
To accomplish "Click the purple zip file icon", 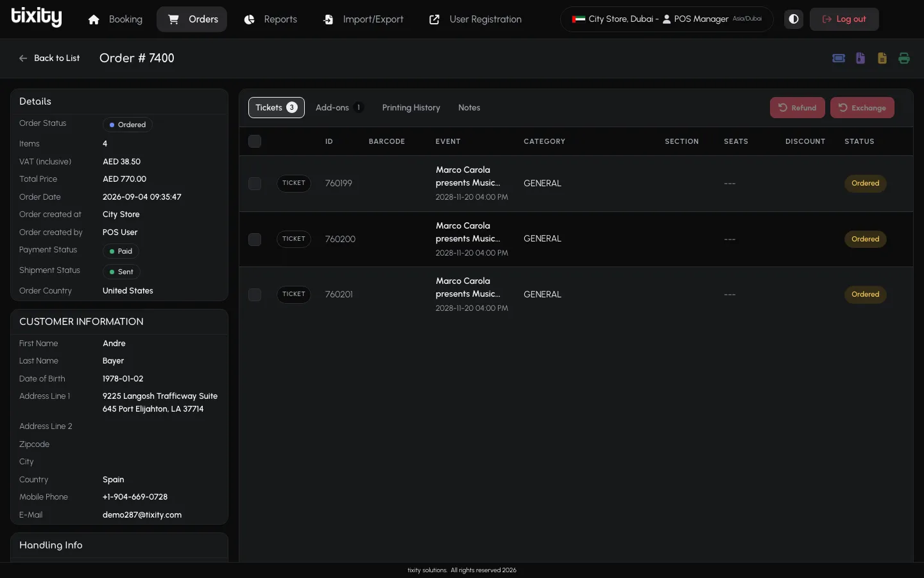I will (860, 58).
